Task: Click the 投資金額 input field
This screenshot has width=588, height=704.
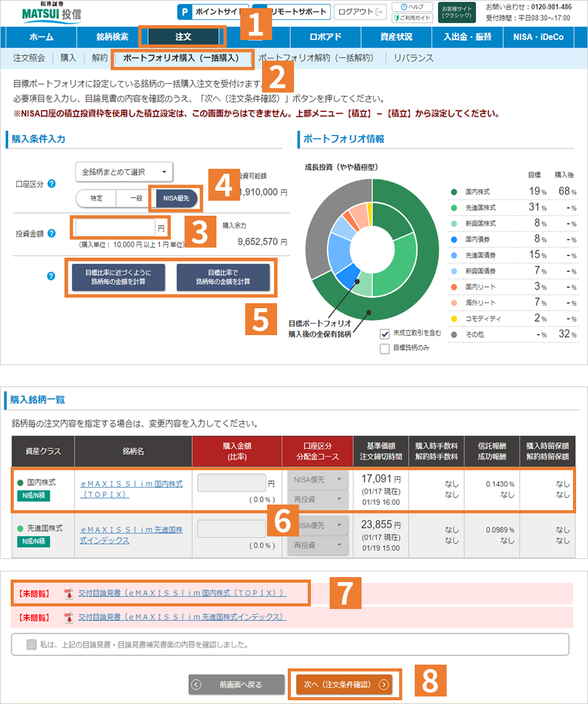Action: [x=115, y=228]
